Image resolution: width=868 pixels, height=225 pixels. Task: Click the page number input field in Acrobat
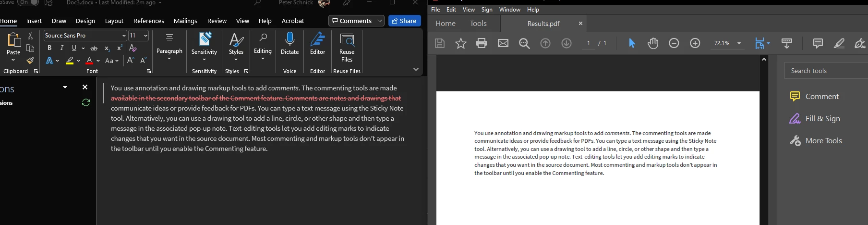point(589,43)
